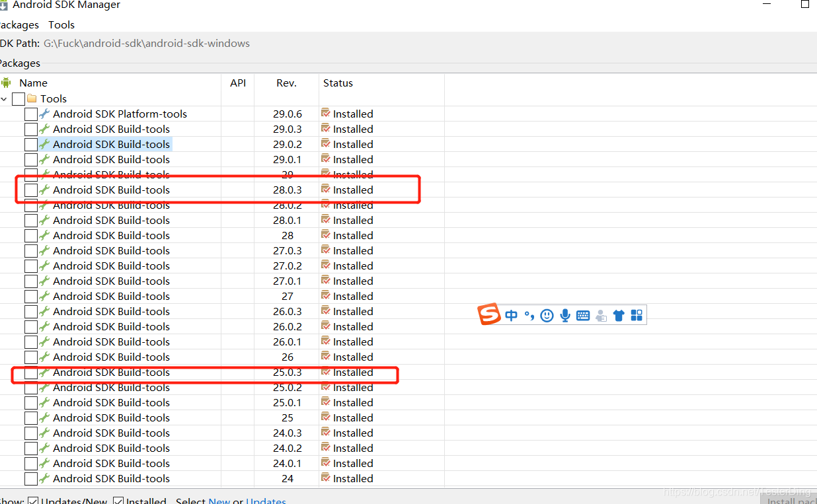Open the Tools menu
817x504 pixels.
(61, 24)
